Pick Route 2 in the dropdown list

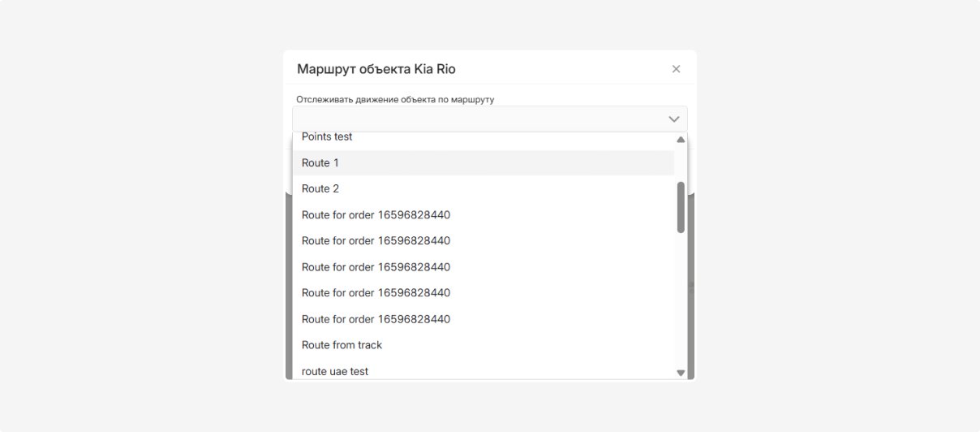pyautogui.click(x=320, y=189)
